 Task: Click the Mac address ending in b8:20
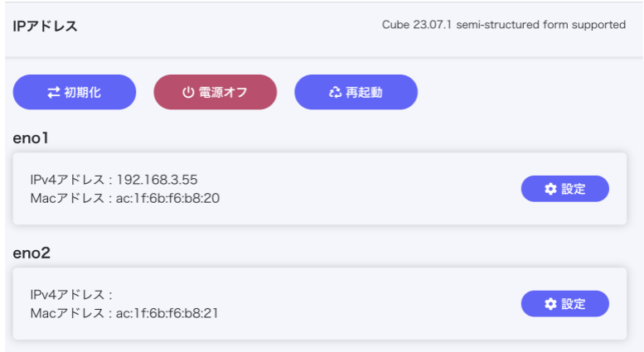[168, 198]
